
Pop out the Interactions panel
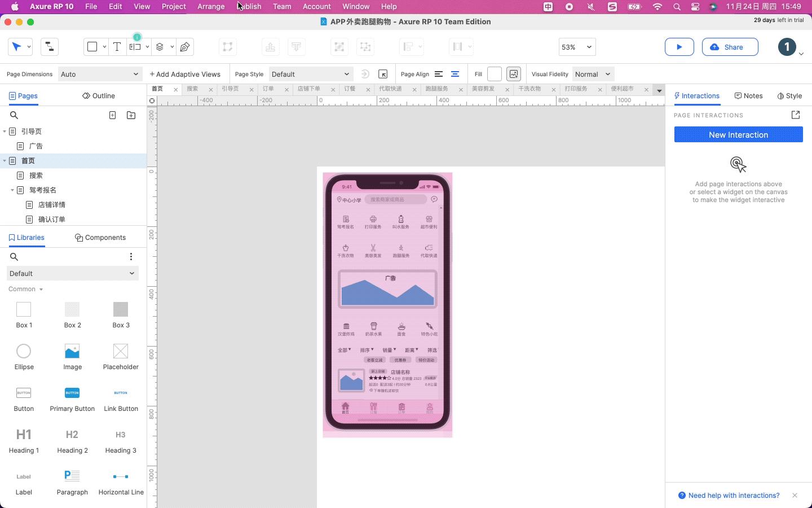coord(796,115)
